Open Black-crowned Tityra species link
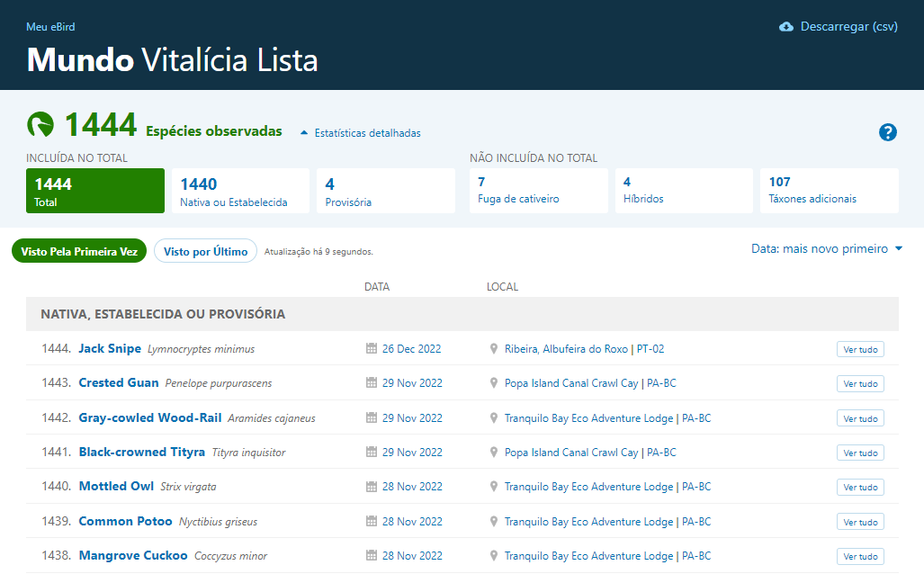This screenshot has width=924, height=574. point(142,452)
